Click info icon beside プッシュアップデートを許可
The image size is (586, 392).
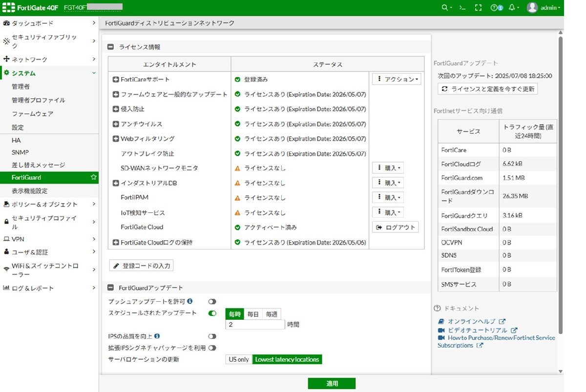point(190,301)
